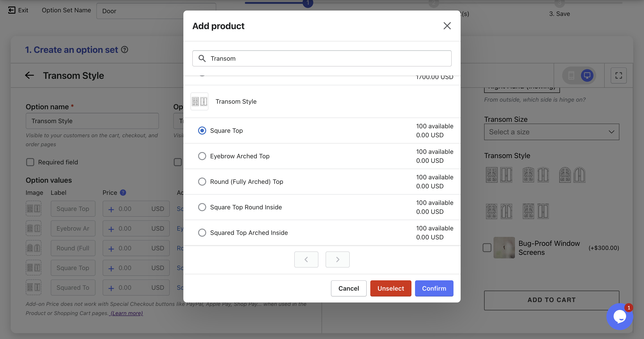Go to next page of products
Image resolution: width=644 pixels, height=339 pixels.
(337, 259)
